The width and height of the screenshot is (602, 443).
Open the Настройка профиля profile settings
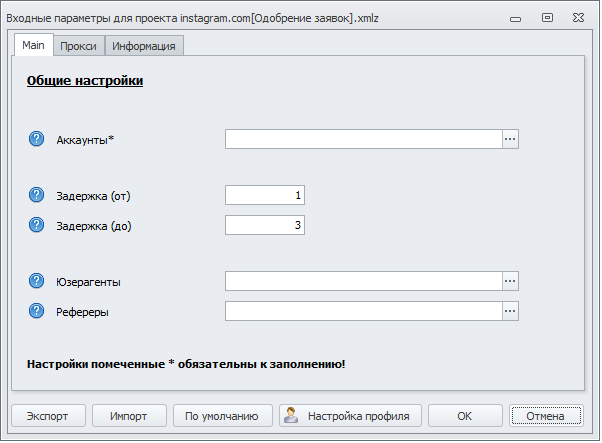click(350, 416)
